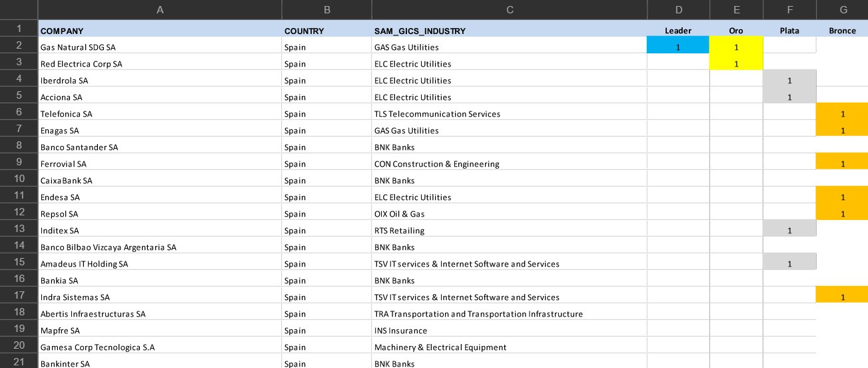Image resolution: width=868 pixels, height=368 pixels.
Task: Click the Inditex SA company cell
Action: [160, 229]
